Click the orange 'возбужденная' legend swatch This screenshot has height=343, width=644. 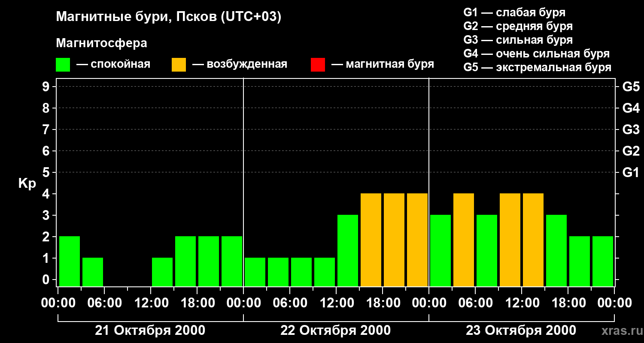(179, 65)
